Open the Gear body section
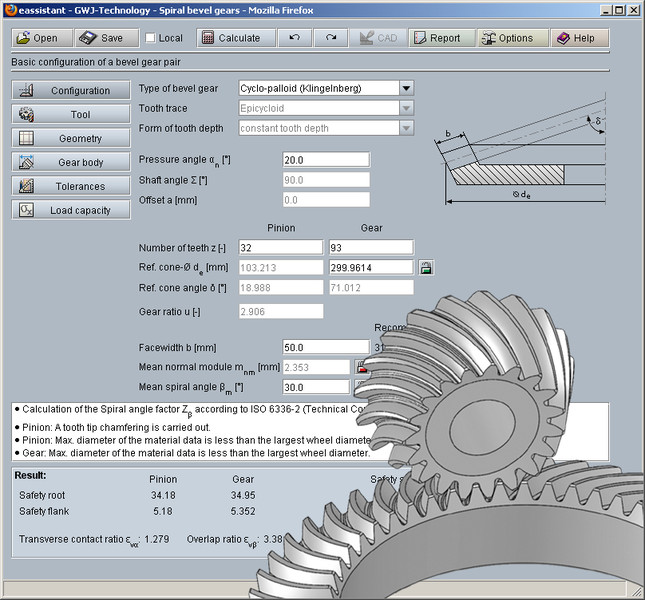The height and width of the screenshot is (600, 645). coord(71,162)
